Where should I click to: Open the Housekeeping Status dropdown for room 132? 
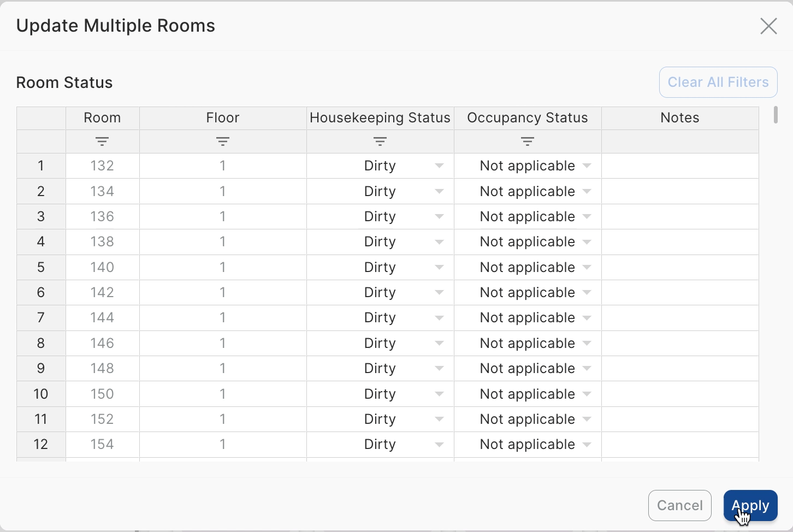coord(440,165)
